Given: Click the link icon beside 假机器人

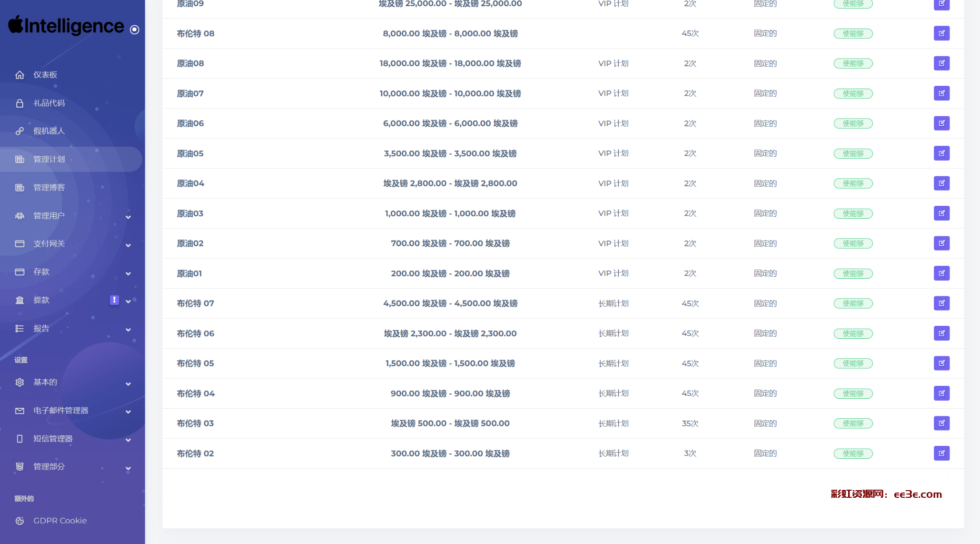Looking at the screenshot, I should pos(20,131).
